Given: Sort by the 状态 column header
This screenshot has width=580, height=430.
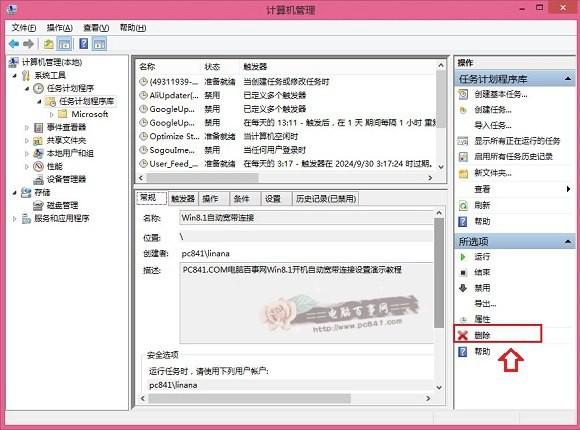Looking at the screenshot, I should (x=212, y=67).
